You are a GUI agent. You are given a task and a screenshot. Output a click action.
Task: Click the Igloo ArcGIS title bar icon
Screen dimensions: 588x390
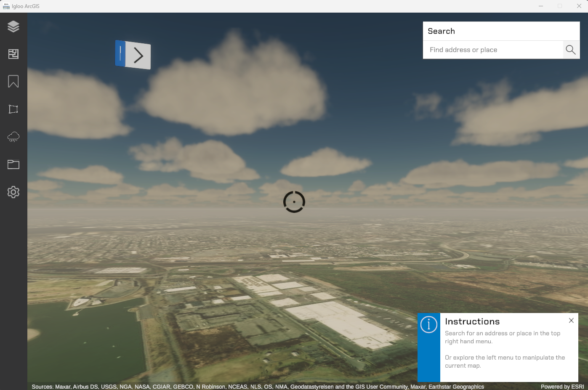point(6,6)
